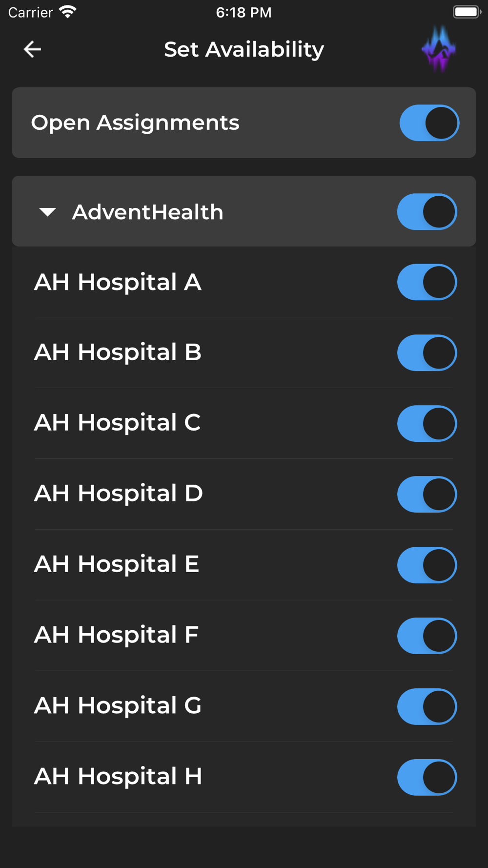
Task: Disable the Open Assignments toggle
Action: 429,123
